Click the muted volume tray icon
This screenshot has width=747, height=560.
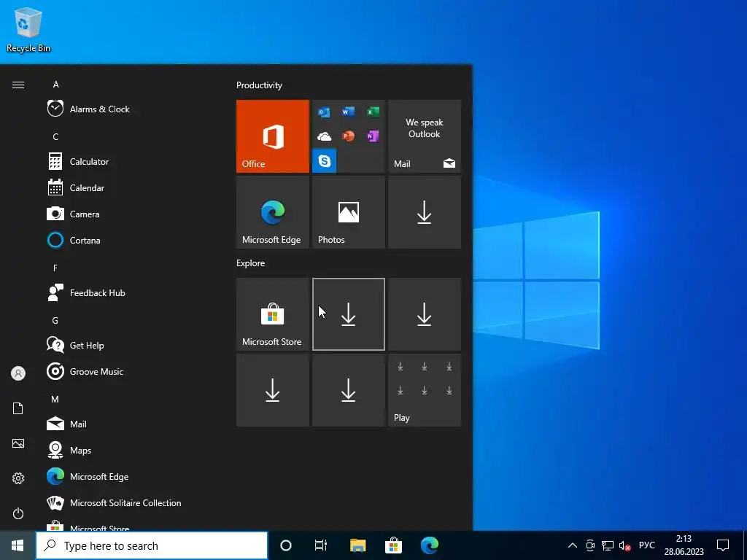624,545
